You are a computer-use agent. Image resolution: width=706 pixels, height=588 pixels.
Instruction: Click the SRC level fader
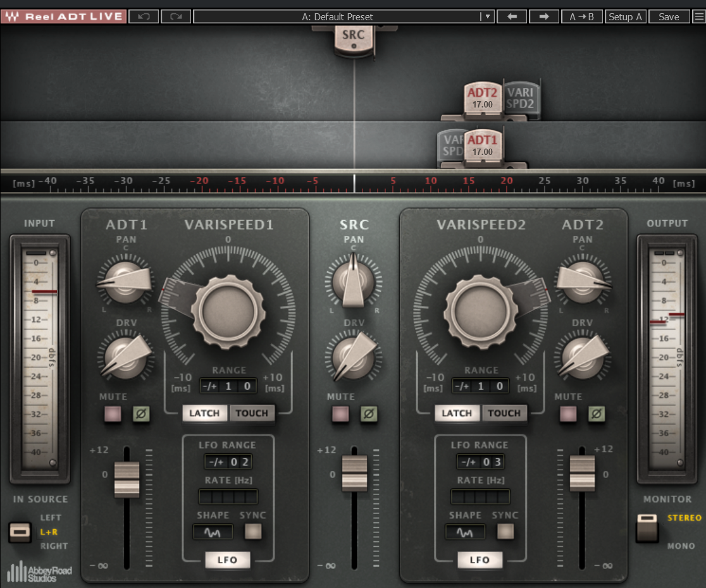pos(354,474)
